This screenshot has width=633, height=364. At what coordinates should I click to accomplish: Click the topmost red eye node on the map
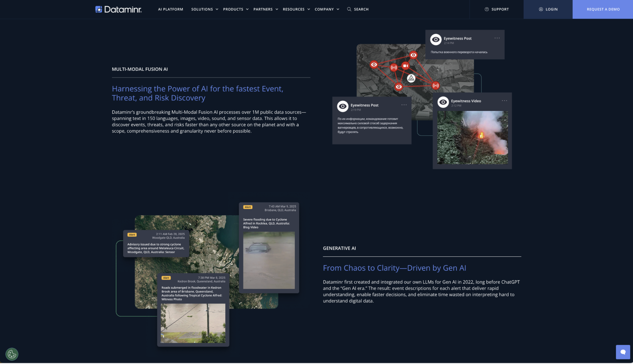(x=413, y=55)
